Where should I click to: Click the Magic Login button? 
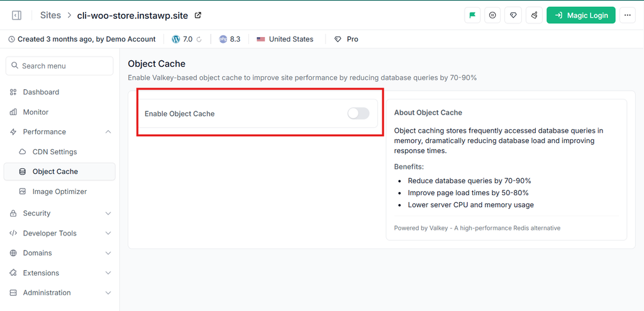point(580,15)
